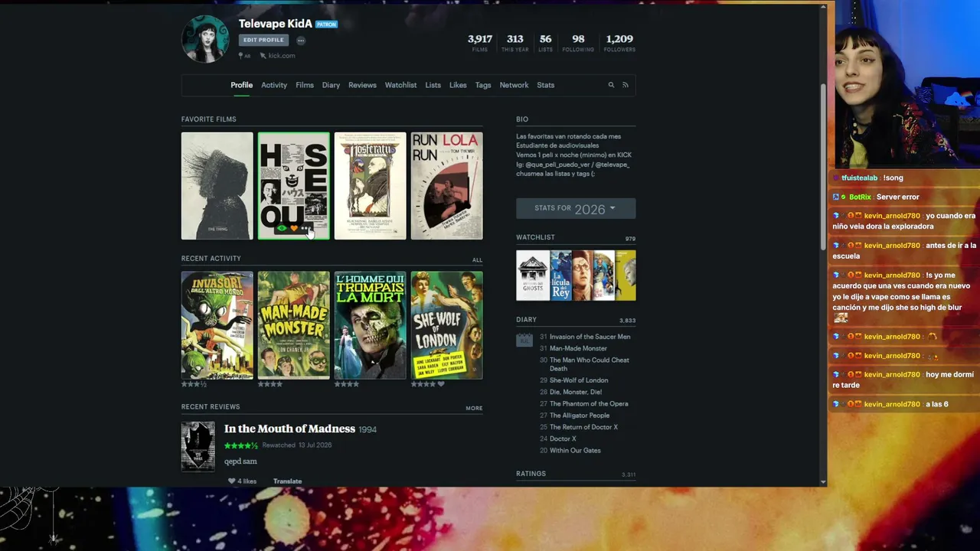Click the search magnifier icon in profile nav
The width and height of the screenshot is (980, 551).
click(x=611, y=85)
